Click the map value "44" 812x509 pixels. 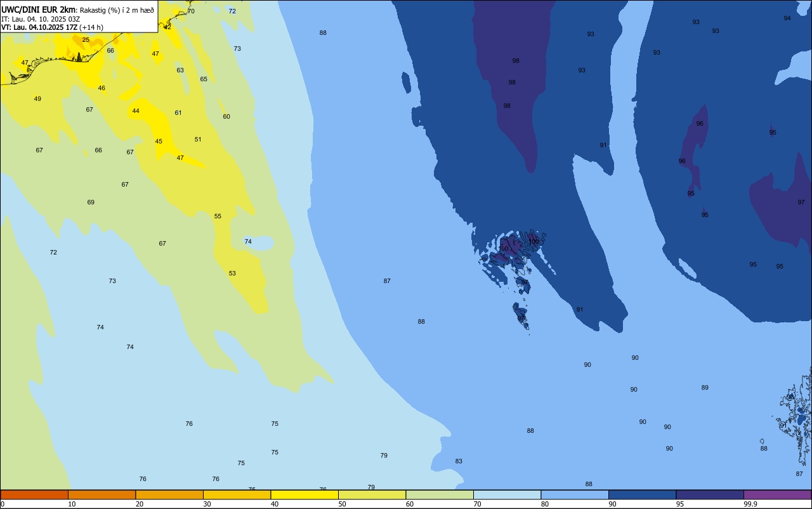pyautogui.click(x=136, y=111)
